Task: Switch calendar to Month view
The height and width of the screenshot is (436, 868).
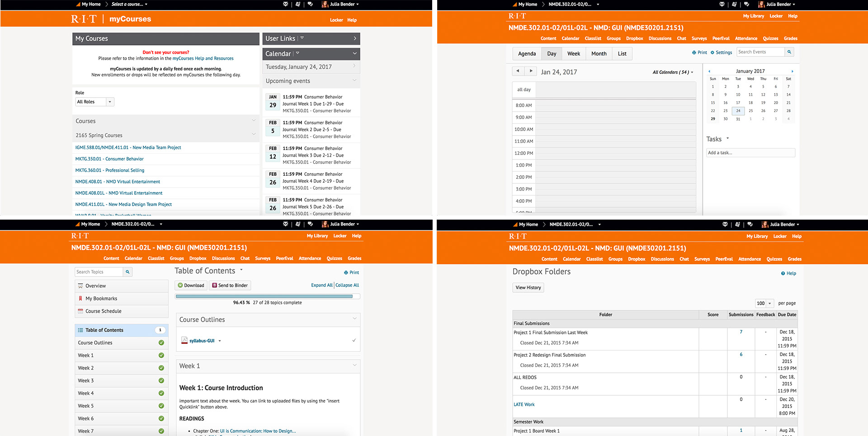Action: (599, 53)
